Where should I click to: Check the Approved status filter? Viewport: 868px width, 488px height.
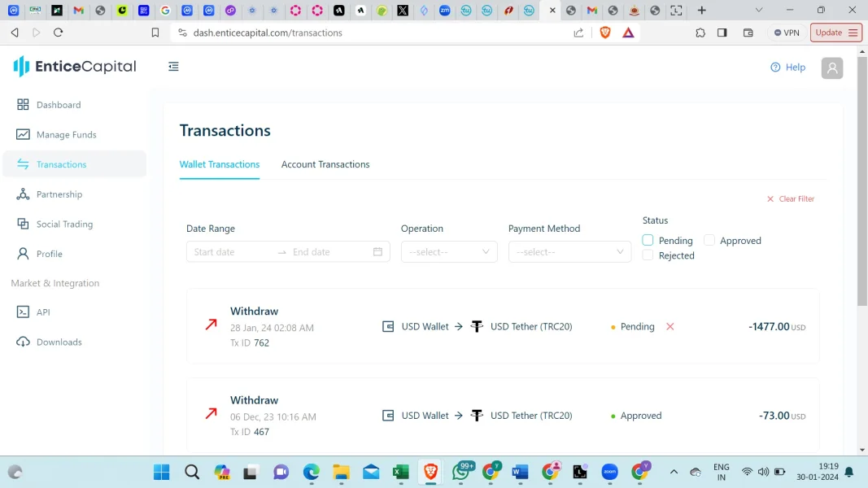[709, 240]
